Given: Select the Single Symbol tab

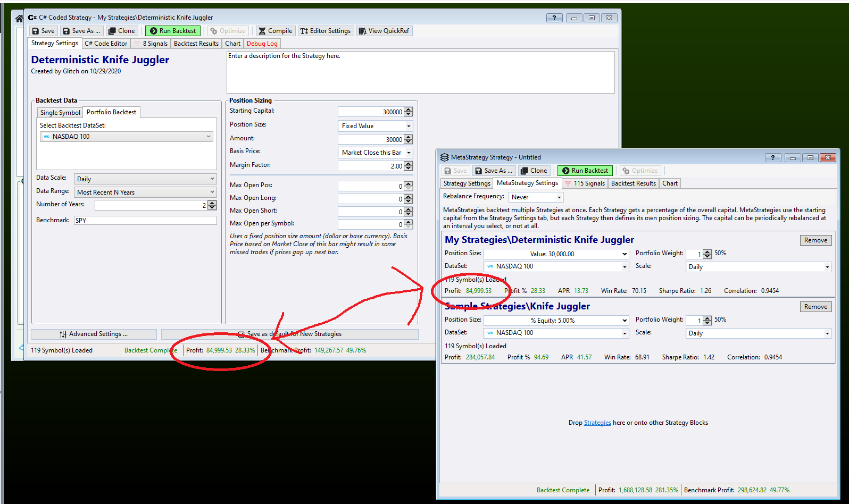Looking at the screenshot, I should click(x=60, y=113).
